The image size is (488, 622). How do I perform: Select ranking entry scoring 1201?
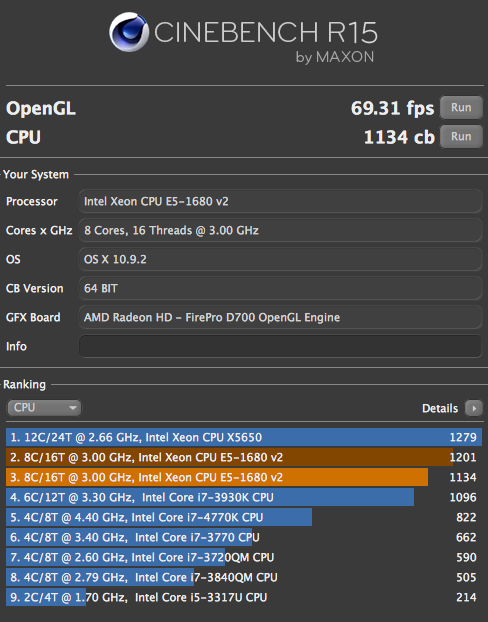click(x=244, y=457)
